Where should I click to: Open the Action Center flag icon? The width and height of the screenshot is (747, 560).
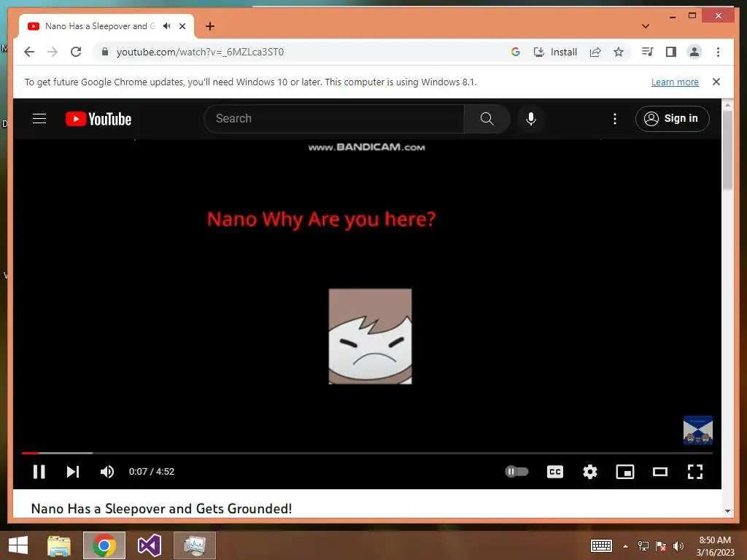pos(661,545)
